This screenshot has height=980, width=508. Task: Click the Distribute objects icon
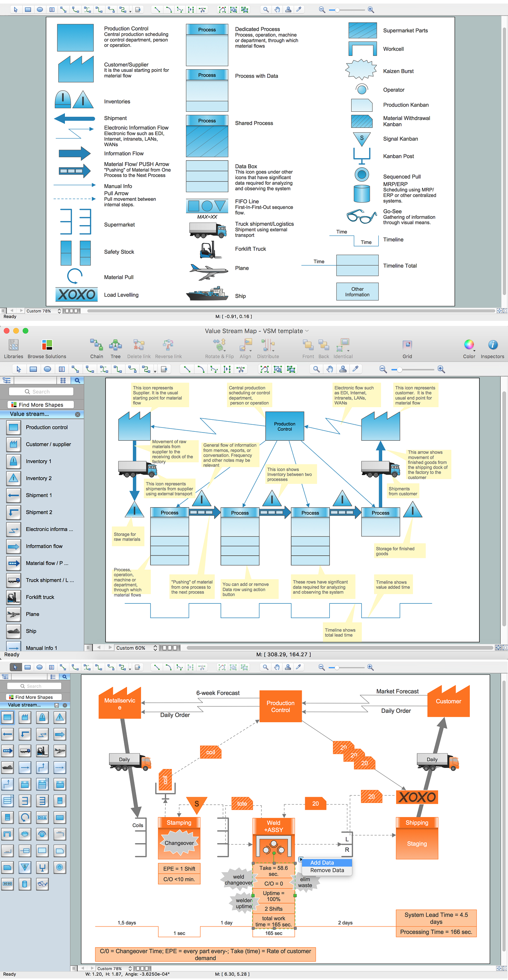(x=268, y=348)
